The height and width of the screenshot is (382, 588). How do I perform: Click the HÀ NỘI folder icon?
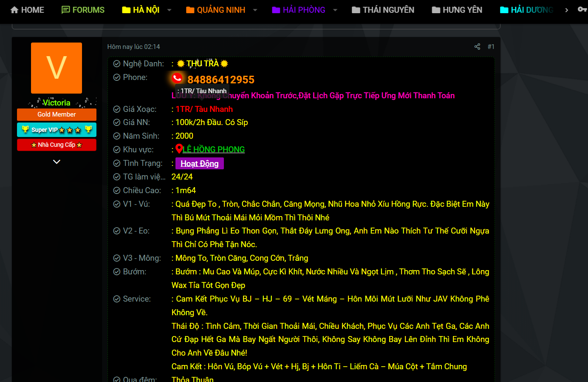[x=126, y=10]
